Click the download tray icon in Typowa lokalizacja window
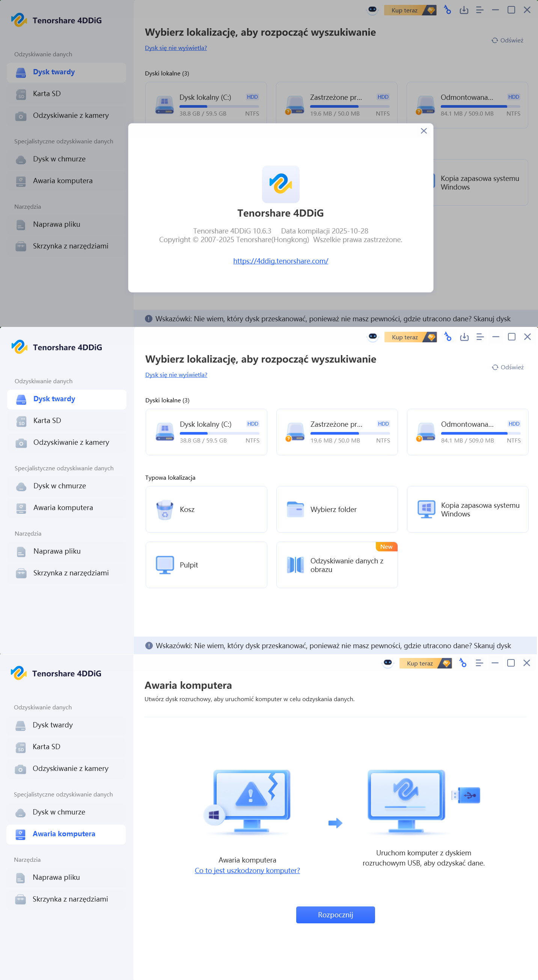The height and width of the screenshot is (980, 538). (x=464, y=337)
